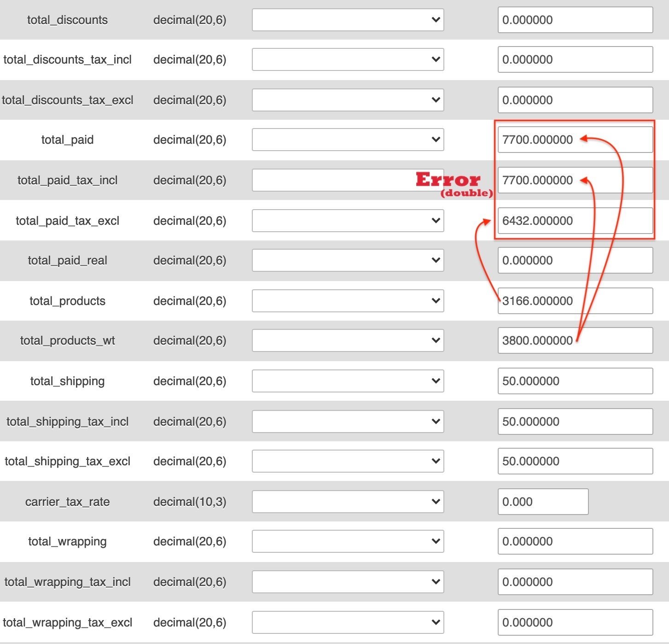Select the total_products_wt column name
The image size is (669, 644).
(68, 340)
